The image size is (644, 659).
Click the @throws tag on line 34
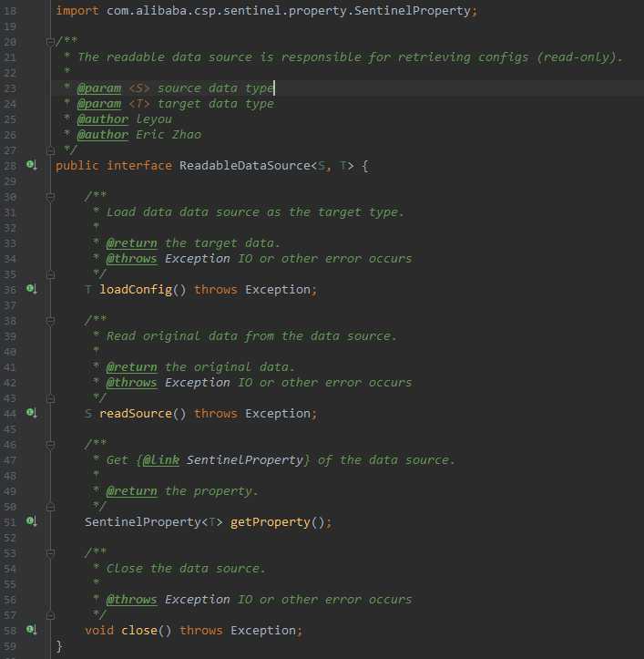(132, 259)
